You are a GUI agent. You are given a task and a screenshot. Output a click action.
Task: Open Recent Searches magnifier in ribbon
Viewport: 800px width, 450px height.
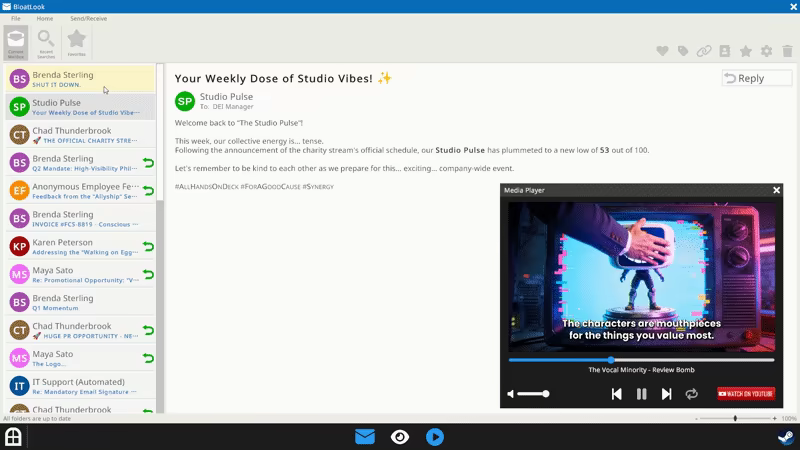pos(46,43)
